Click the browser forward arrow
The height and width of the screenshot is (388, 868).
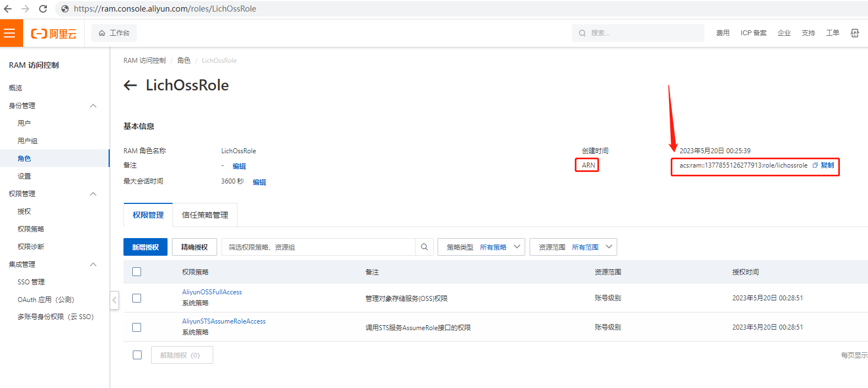click(x=25, y=9)
